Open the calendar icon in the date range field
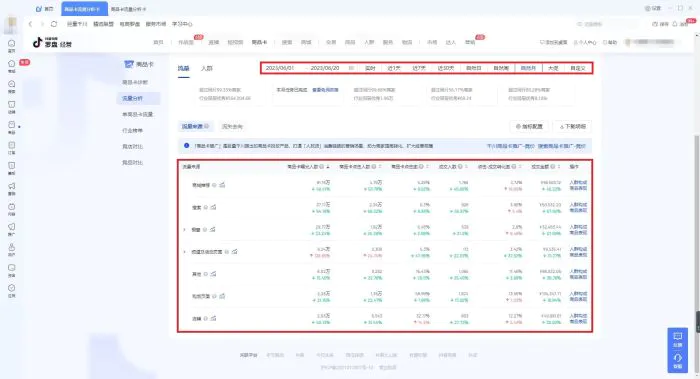700x379 pixels. coord(351,68)
